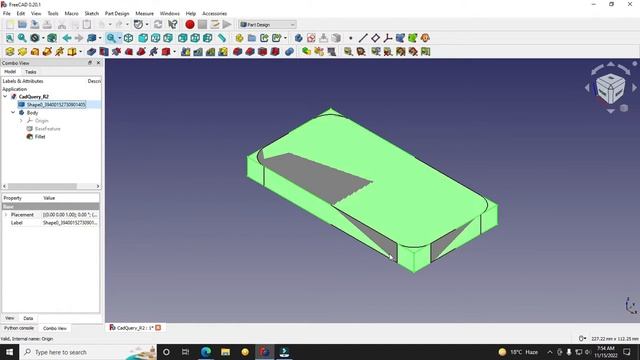Open the File menu
The width and height of the screenshot is (640, 360).
tap(7, 13)
